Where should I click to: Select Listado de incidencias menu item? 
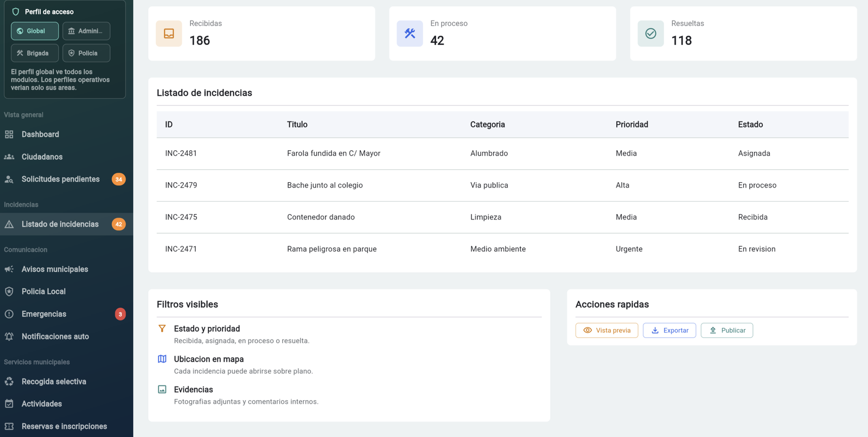pyautogui.click(x=66, y=224)
